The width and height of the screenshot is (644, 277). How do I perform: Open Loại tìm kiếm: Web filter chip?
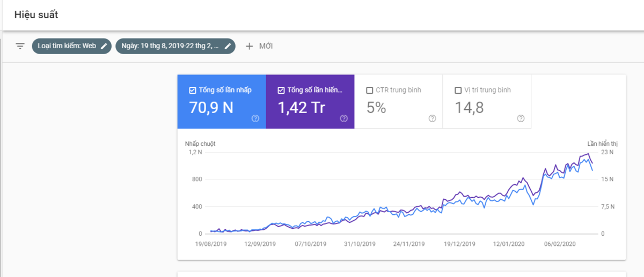67,46
